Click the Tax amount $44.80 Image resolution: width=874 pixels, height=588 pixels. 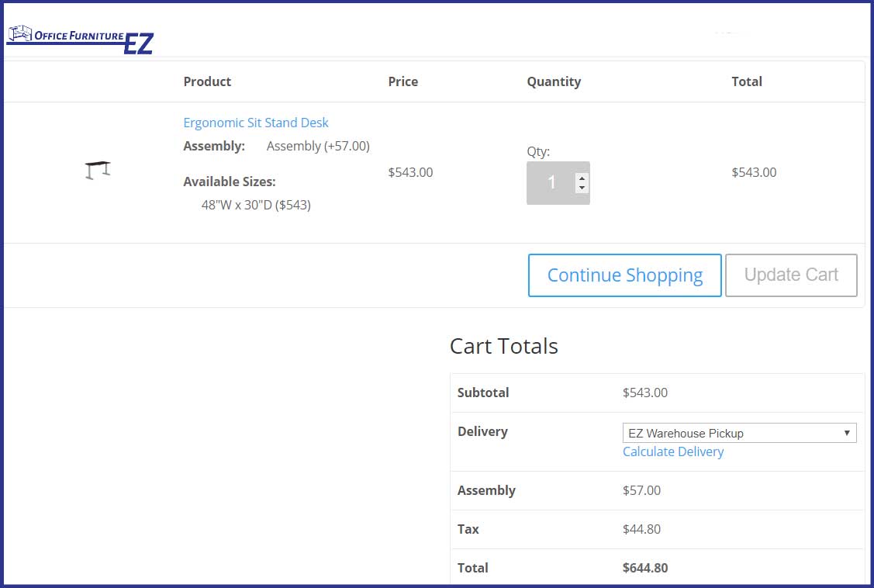coord(641,529)
